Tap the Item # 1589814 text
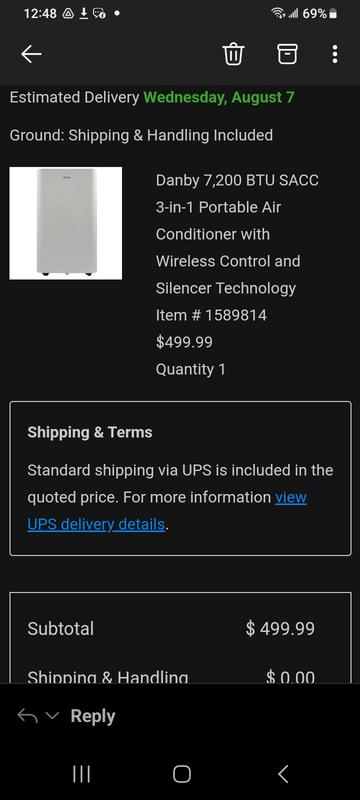 211,315
